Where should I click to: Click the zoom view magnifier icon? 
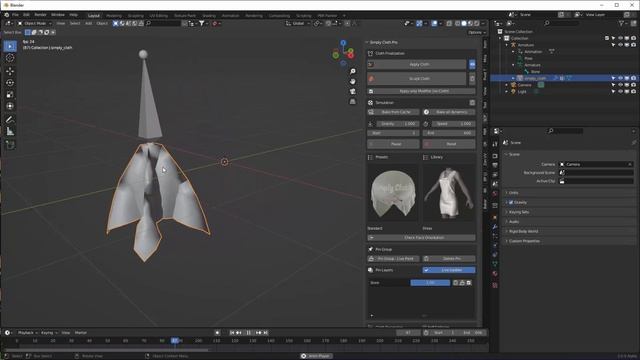353,71
